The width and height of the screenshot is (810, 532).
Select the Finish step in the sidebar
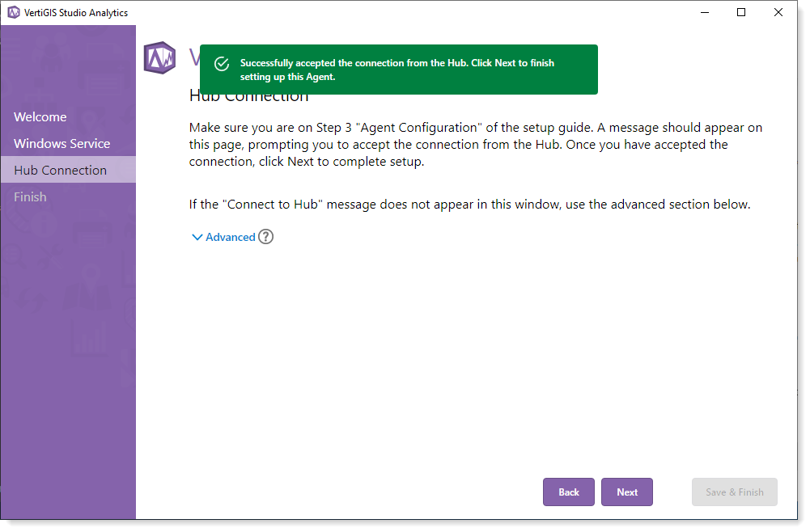(30, 197)
